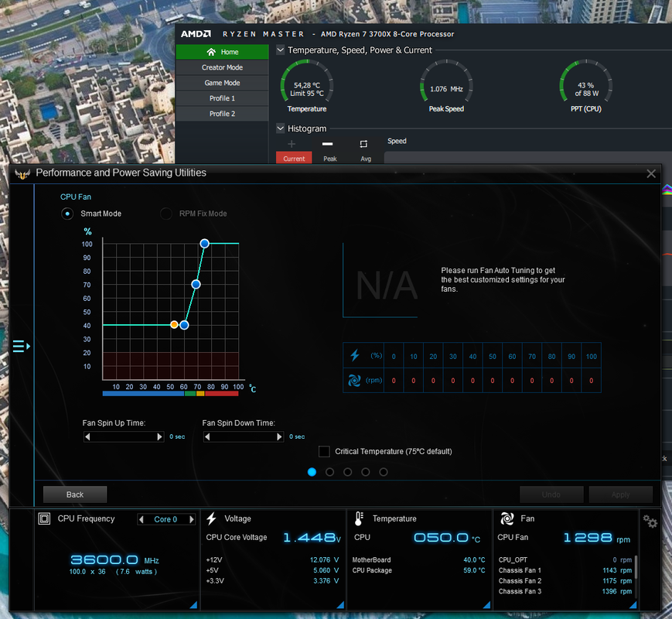This screenshot has height=619, width=672.
Task: Click the Temperature thermometer icon
Action: click(359, 518)
